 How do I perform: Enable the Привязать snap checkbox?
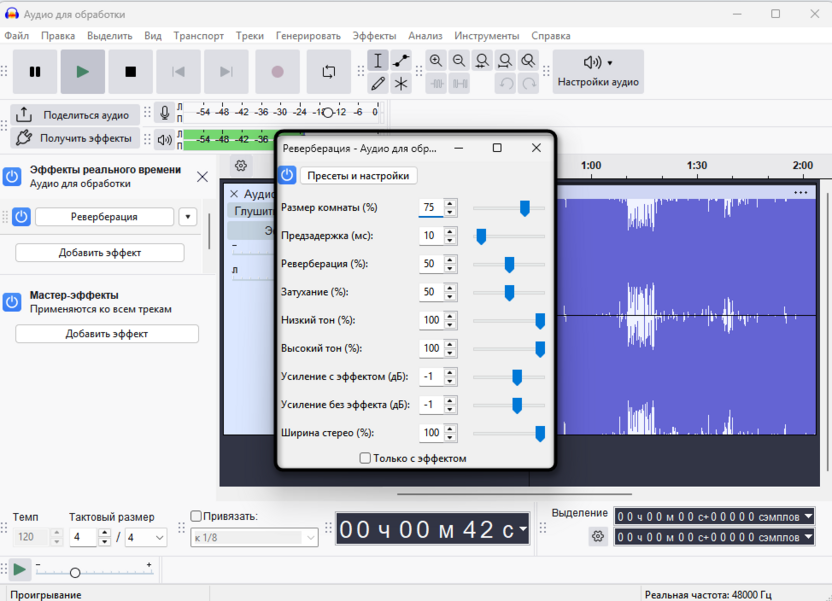(x=196, y=516)
